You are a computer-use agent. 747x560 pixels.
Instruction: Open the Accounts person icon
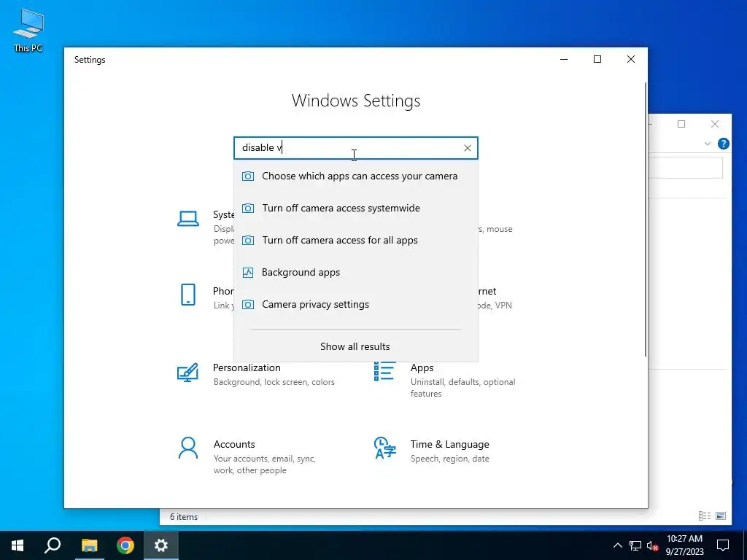[x=188, y=448]
